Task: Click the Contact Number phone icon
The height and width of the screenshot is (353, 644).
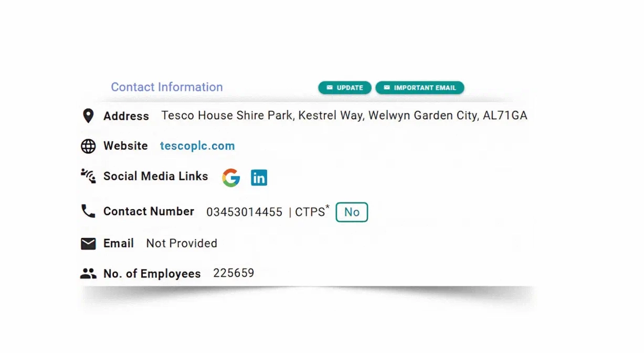Action: pos(88,211)
